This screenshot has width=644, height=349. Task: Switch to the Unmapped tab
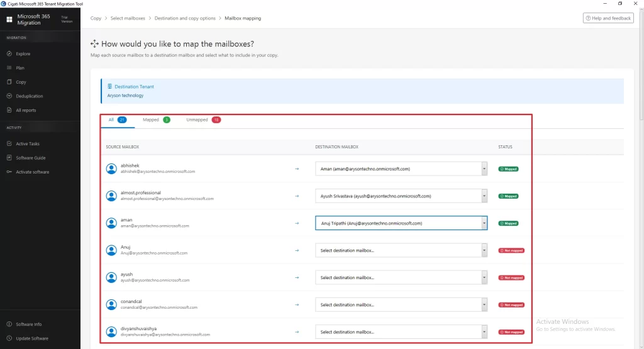point(203,120)
